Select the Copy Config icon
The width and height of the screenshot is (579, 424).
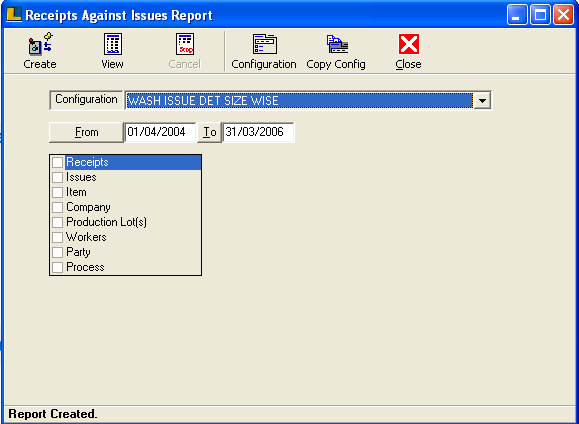pyautogui.click(x=337, y=44)
